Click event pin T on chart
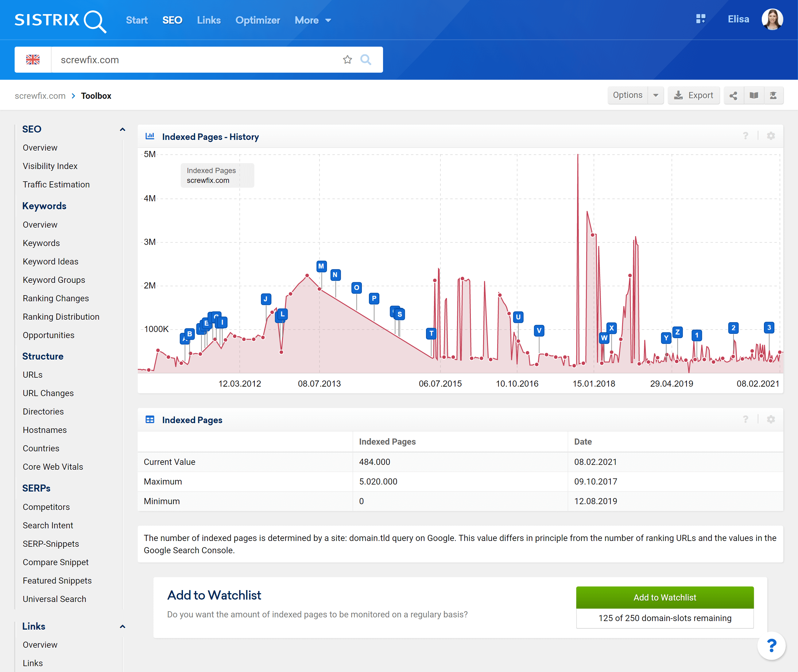798x672 pixels. [x=431, y=333]
